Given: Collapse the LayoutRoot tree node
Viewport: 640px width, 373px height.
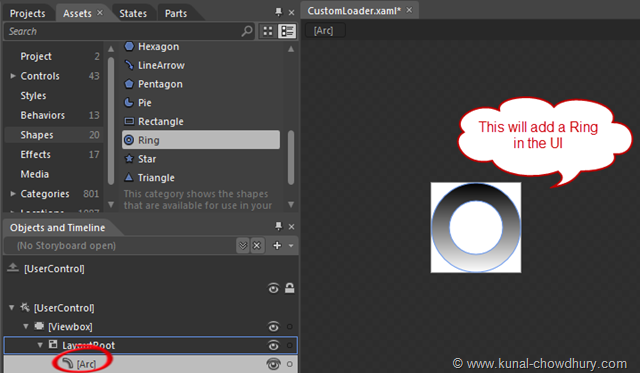Looking at the screenshot, I should coord(40,345).
